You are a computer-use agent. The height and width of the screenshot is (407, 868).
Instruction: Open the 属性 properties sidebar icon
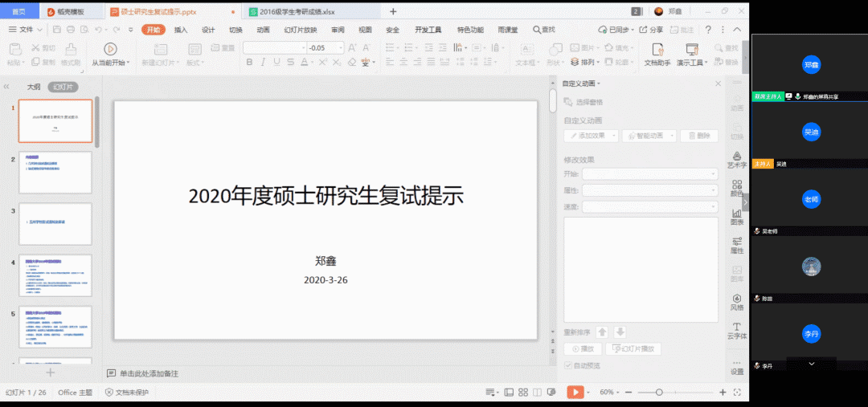coord(736,245)
